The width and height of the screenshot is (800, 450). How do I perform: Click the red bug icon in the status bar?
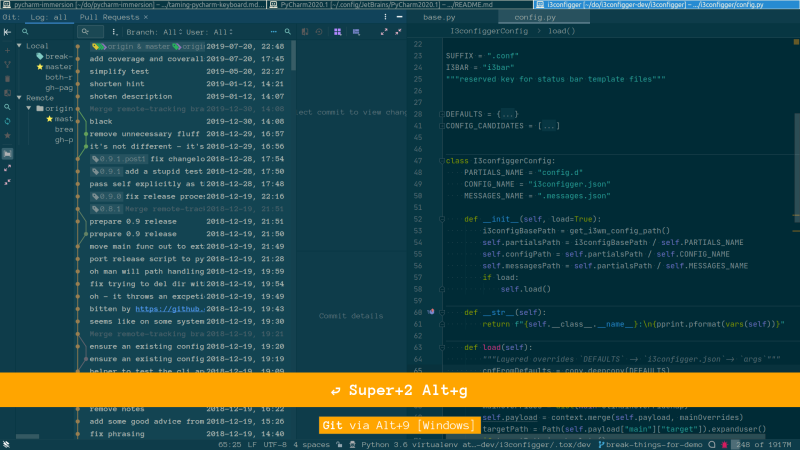tap(724, 445)
